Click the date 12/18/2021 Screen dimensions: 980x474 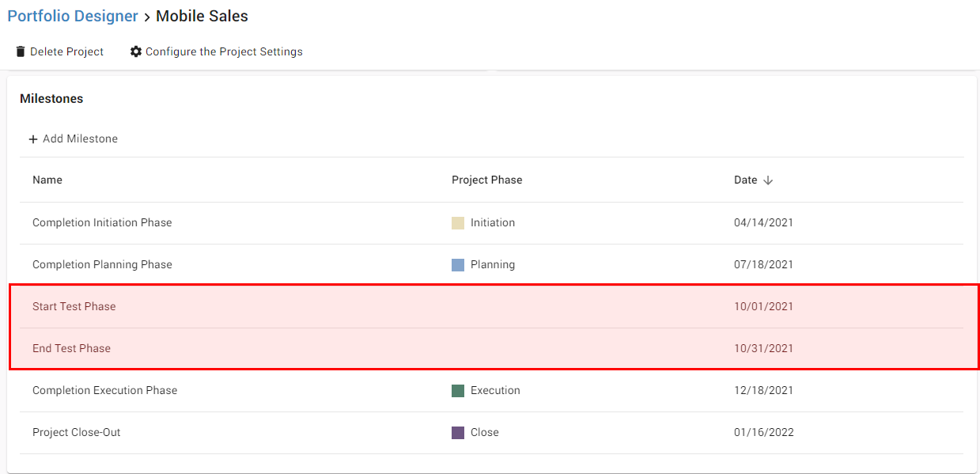763,390
